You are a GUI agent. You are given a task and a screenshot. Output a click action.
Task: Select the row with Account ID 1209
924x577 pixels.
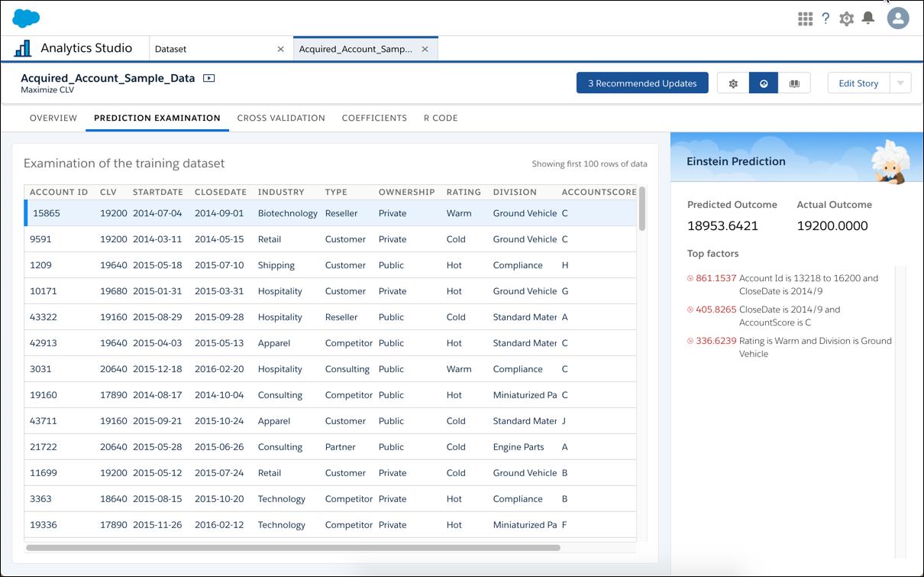coord(331,265)
